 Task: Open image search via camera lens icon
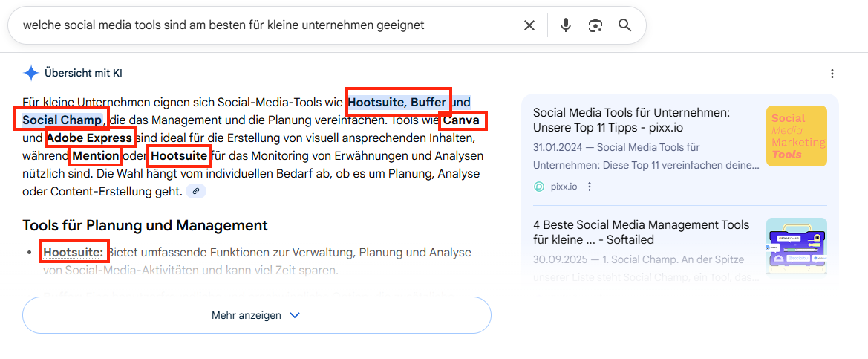(595, 25)
